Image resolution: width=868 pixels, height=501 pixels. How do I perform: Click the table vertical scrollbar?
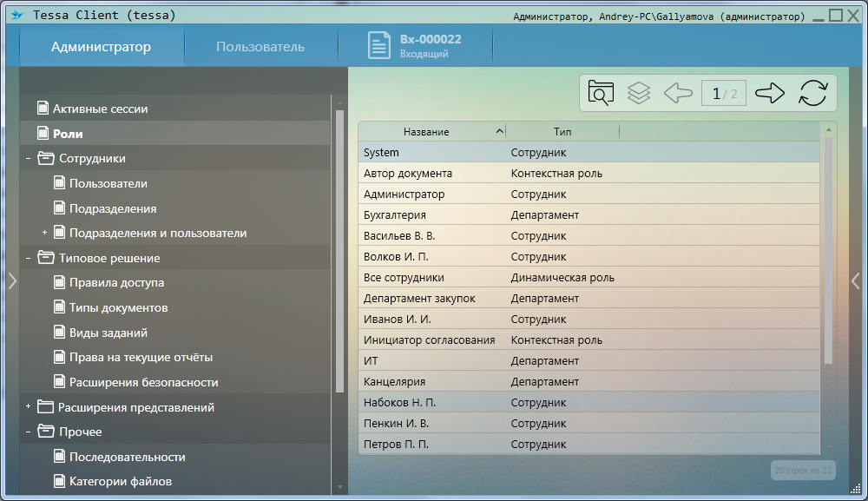(828, 252)
